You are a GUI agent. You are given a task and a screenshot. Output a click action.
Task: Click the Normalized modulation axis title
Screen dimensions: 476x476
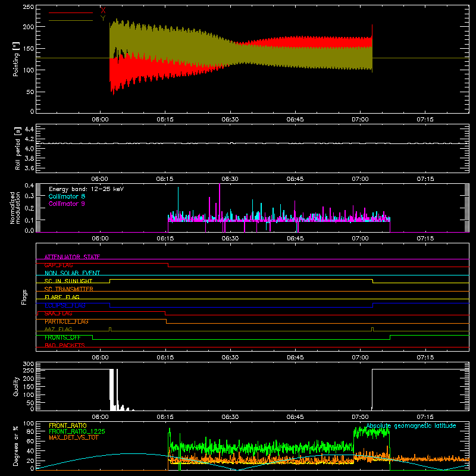(x=15, y=208)
